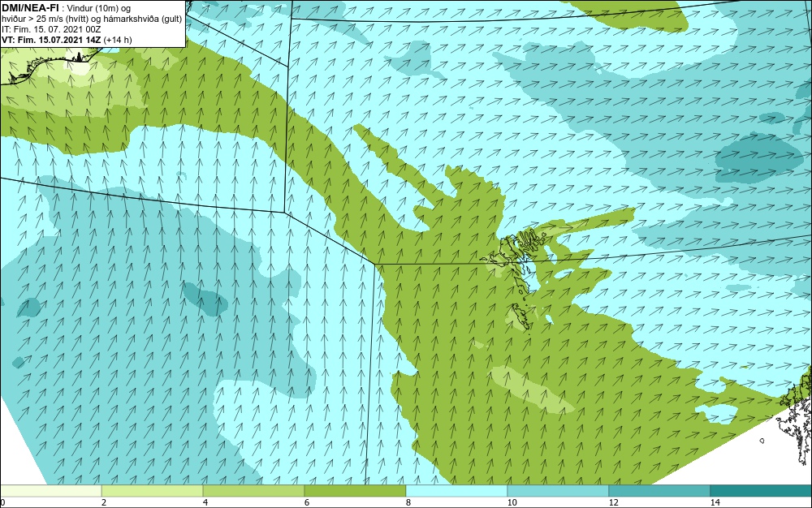Click the legend tick label 2
Viewport: 812px width, 508px height.
point(104,502)
